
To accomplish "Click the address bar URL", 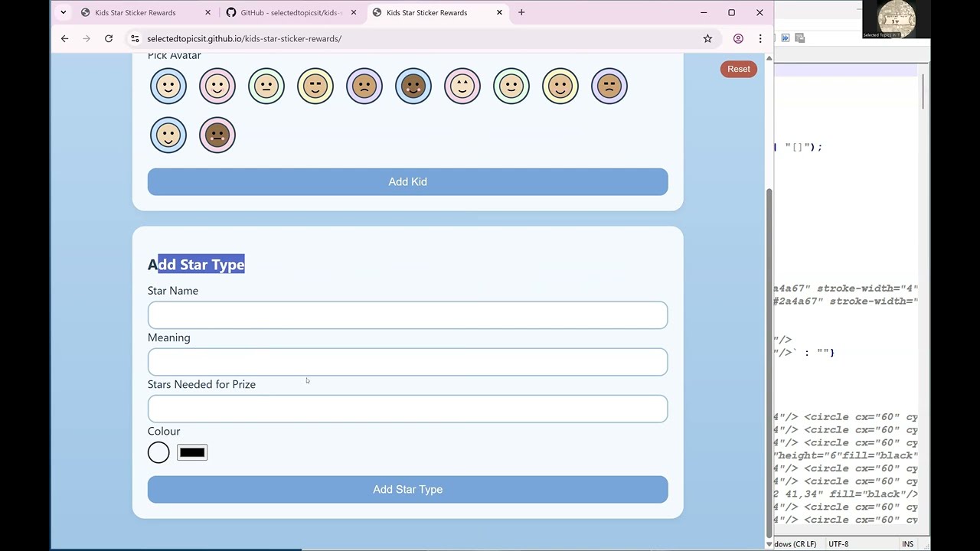I will [x=244, y=38].
